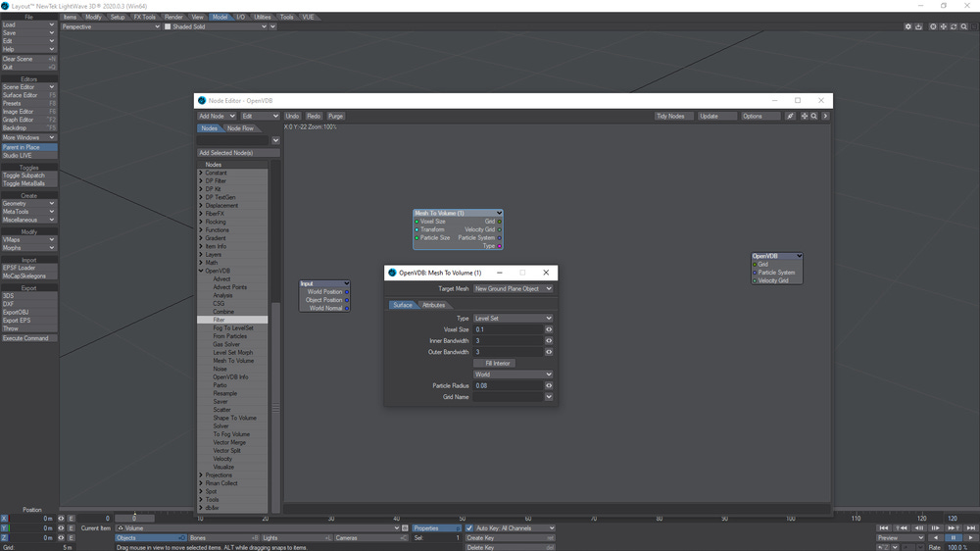Viewport: 980px width, 551px height.
Task: Click the pin icon in Node Editor toolbar
Action: [x=790, y=117]
